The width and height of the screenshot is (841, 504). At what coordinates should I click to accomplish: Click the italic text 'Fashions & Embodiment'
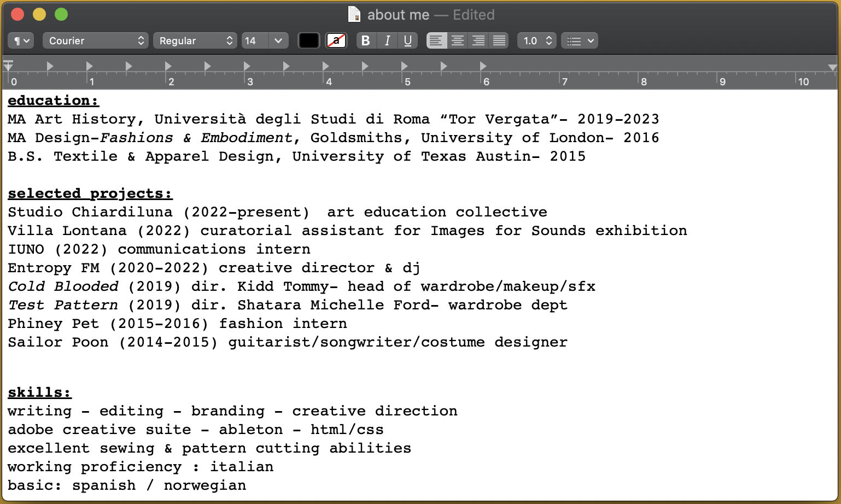click(x=196, y=138)
